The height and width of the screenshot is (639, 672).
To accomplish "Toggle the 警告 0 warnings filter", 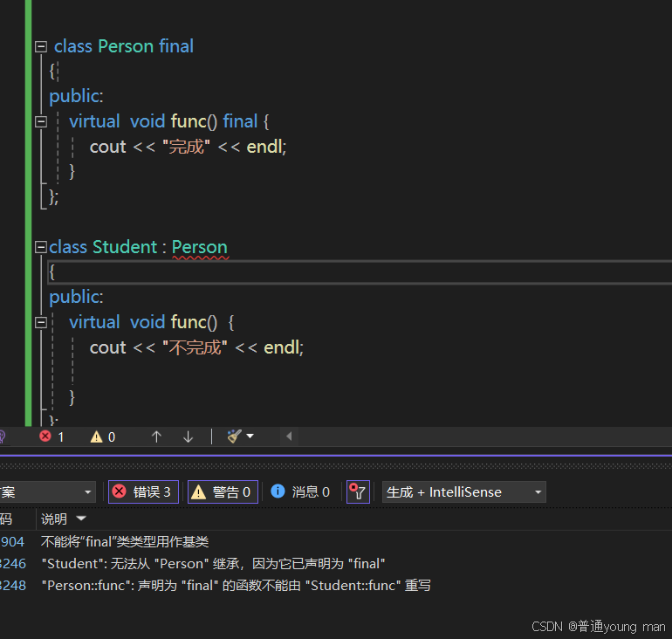I will pos(223,492).
